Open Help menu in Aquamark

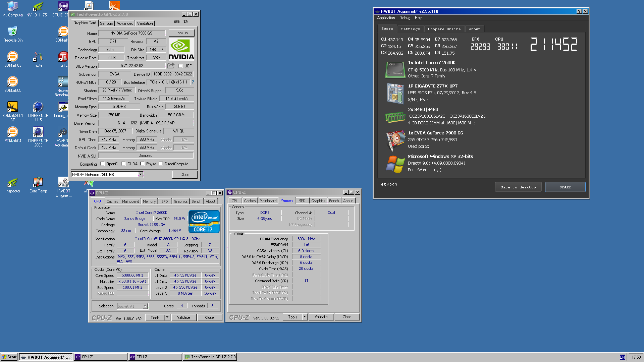pos(419,18)
